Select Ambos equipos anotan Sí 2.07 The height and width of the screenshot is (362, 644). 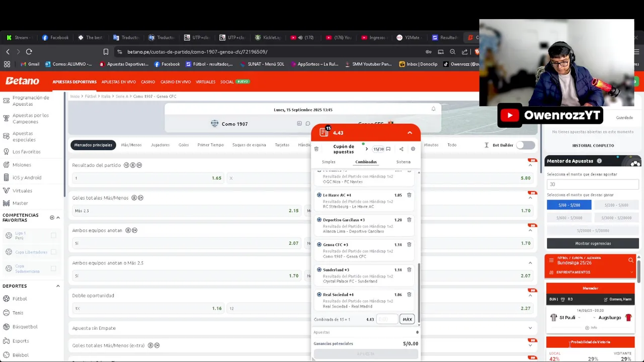[x=186, y=243]
